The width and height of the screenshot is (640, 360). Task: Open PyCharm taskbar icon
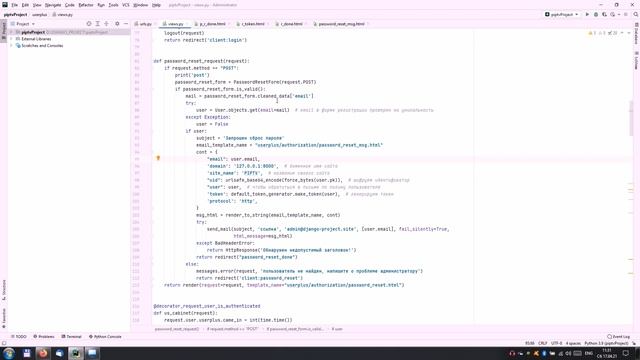pyautogui.click(x=76, y=353)
